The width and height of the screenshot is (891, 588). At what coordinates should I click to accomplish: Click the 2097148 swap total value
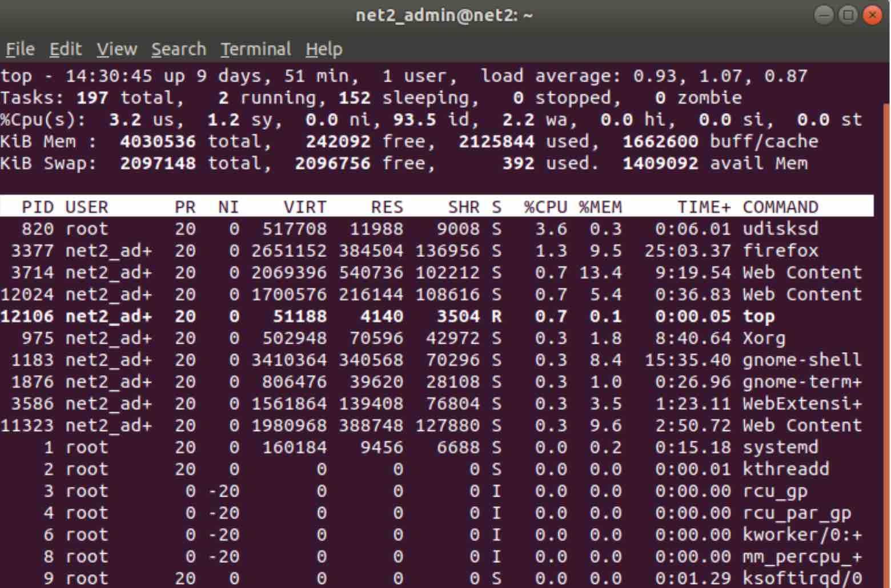[158, 163]
